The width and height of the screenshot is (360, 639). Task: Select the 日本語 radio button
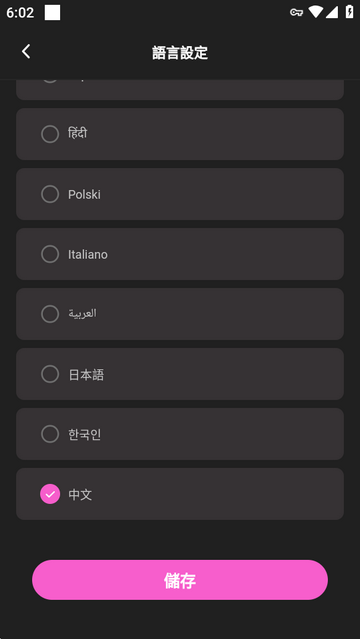(50, 374)
